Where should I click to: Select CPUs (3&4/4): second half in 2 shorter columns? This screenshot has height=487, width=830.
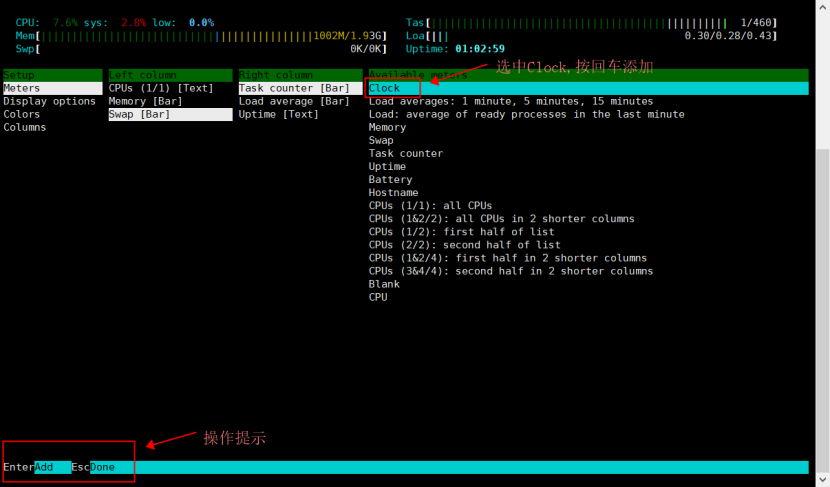[511, 271]
